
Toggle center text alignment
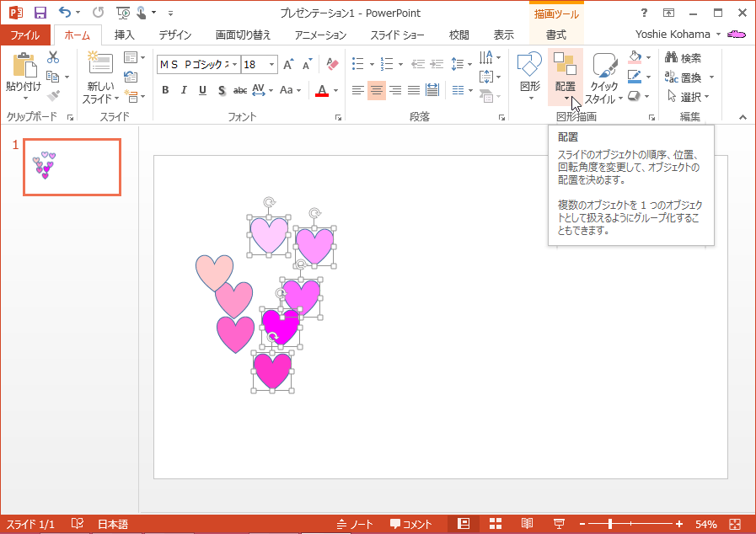point(377,90)
